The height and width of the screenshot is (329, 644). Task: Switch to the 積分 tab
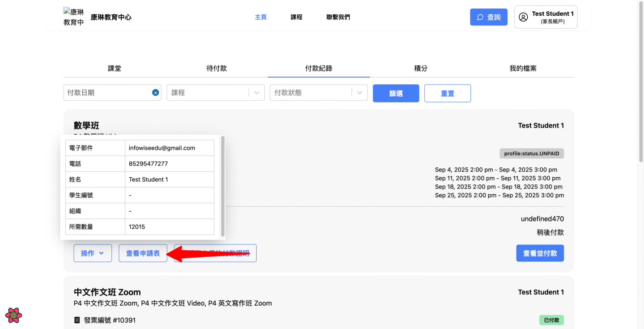tap(421, 68)
